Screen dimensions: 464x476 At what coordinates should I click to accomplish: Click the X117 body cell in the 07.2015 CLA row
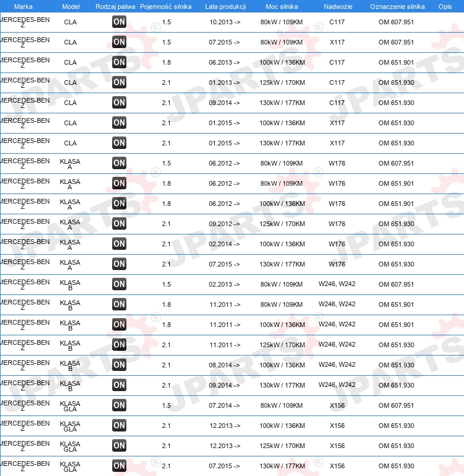337,42
